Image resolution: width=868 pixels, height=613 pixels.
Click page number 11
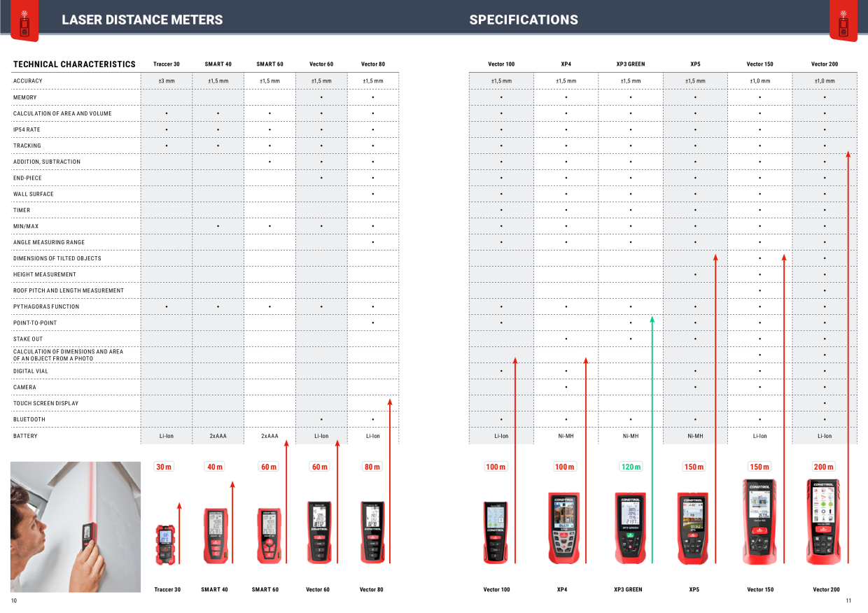pyautogui.click(x=848, y=600)
